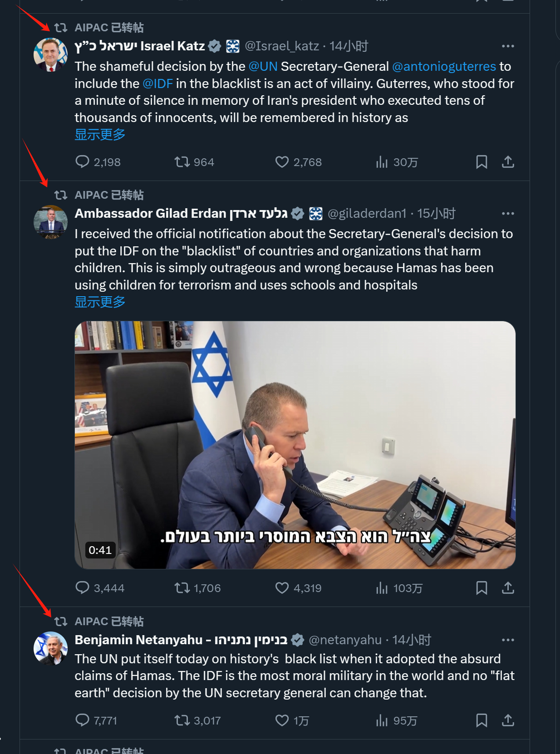Repost the Israel Katz tweet
The height and width of the screenshot is (754, 560).
point(182,162)
